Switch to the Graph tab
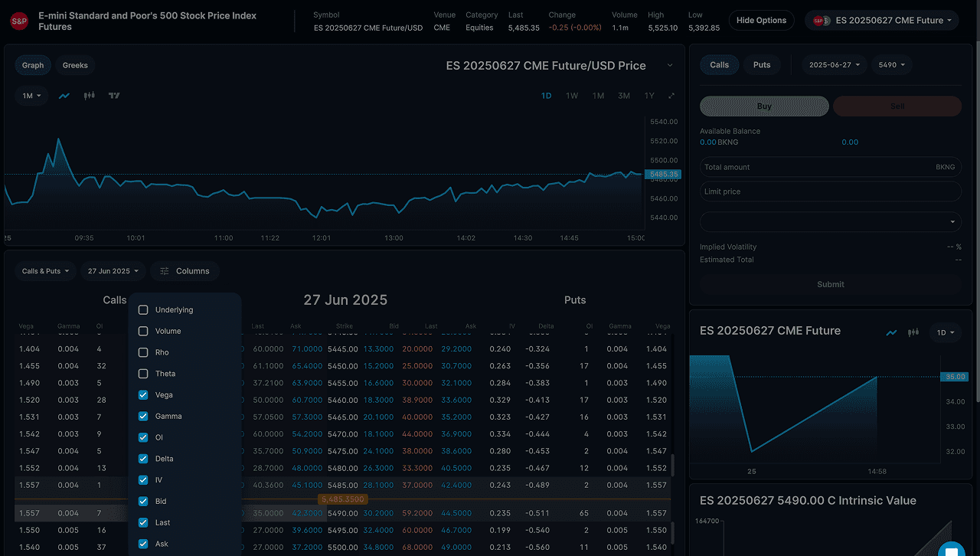980x556 pixels. click(33, 65)
